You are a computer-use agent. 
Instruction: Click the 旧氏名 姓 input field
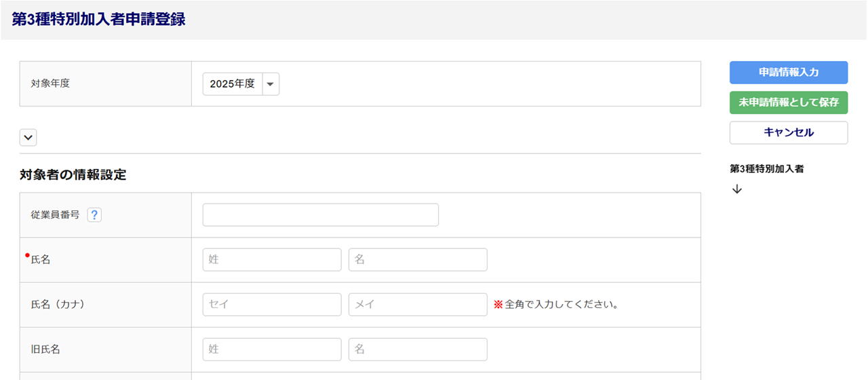coord(272,349)
